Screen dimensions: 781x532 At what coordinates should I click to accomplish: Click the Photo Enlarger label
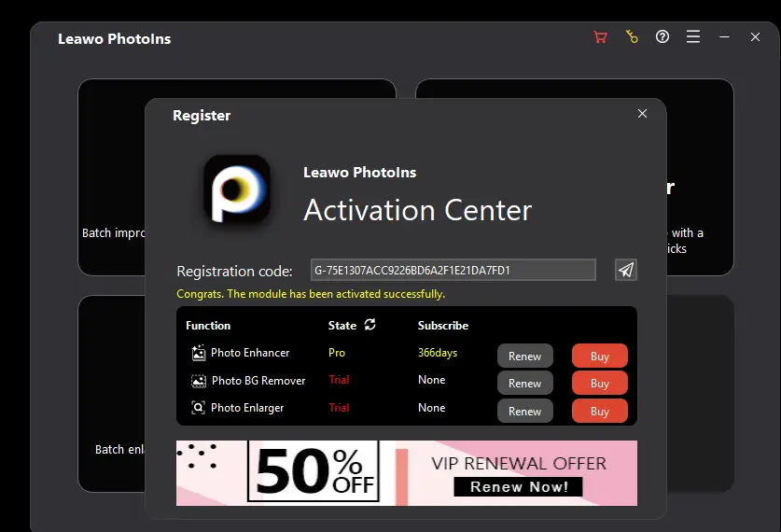[247, 408]
